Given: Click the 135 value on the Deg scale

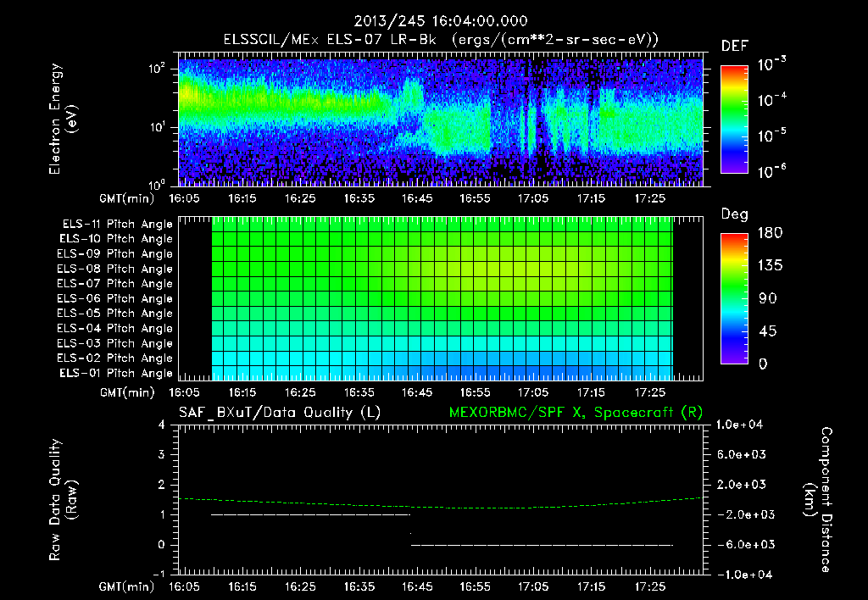Looking at the screenshot, I should pyautogui.click(x=770, y=266).
